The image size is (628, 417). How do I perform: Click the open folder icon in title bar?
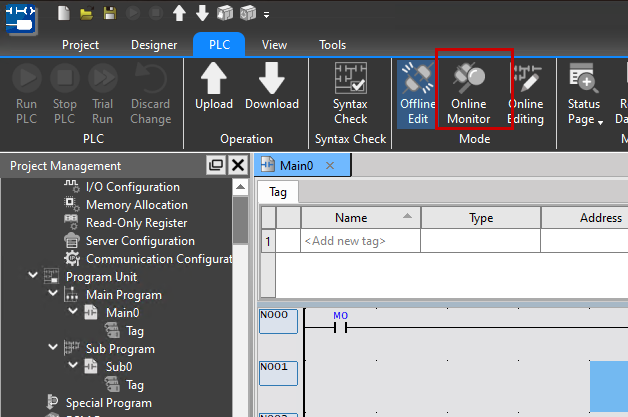(87, 14)
